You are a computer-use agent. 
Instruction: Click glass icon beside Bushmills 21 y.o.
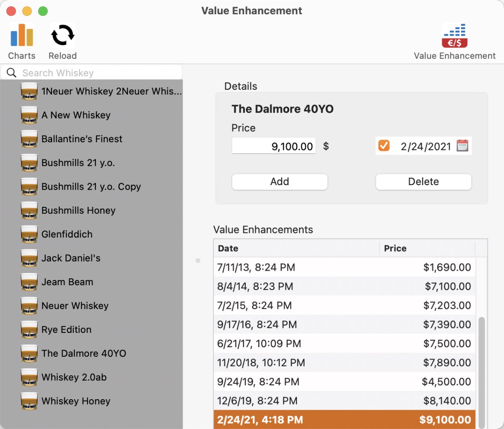(29, 163)
